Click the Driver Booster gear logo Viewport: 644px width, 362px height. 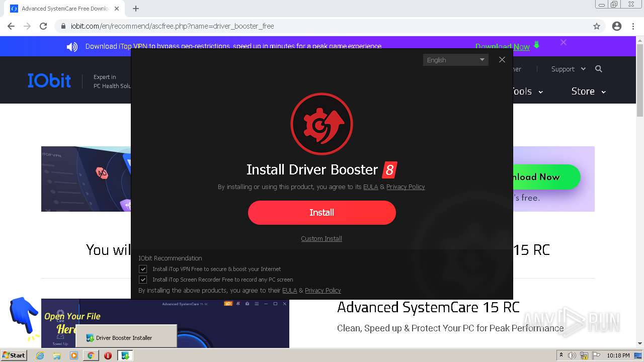coord(321,124)
